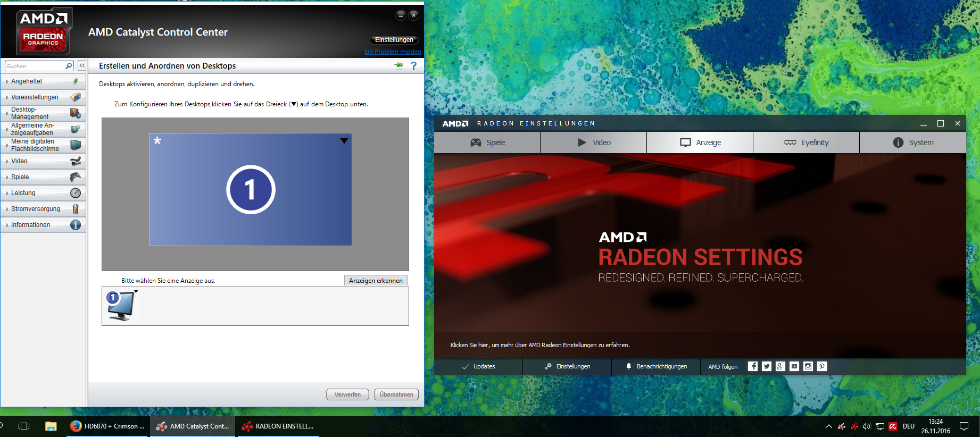Image resolution: width=980 pixels, height=437 pixels.
Task: Show hidden tray icons with the chevron
Action: point(828,426)
